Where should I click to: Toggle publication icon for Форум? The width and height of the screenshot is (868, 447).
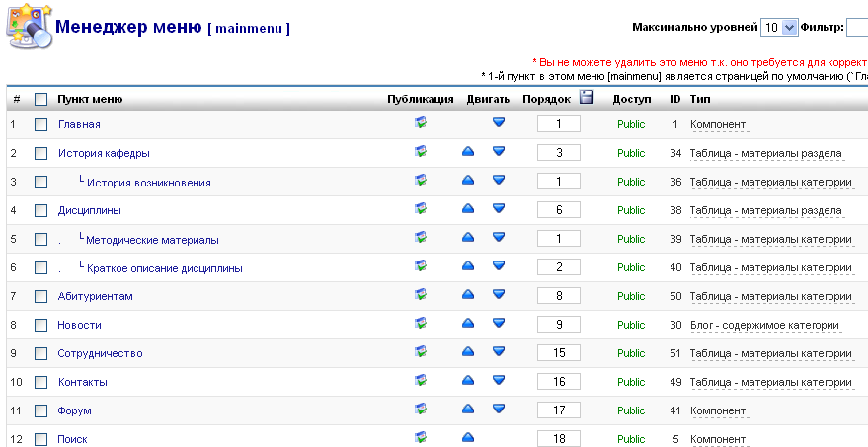421,409
